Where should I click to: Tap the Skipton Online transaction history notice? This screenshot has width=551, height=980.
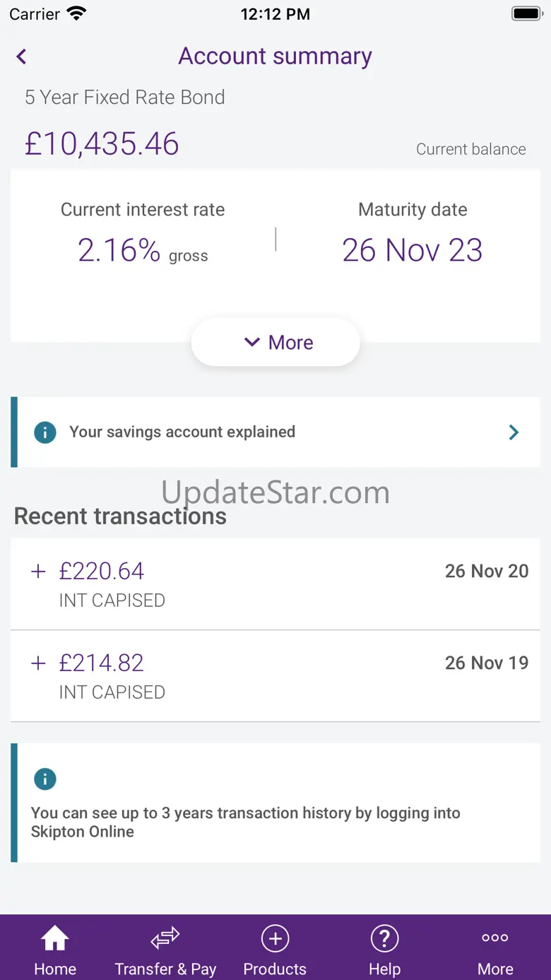tap(275, 803)
